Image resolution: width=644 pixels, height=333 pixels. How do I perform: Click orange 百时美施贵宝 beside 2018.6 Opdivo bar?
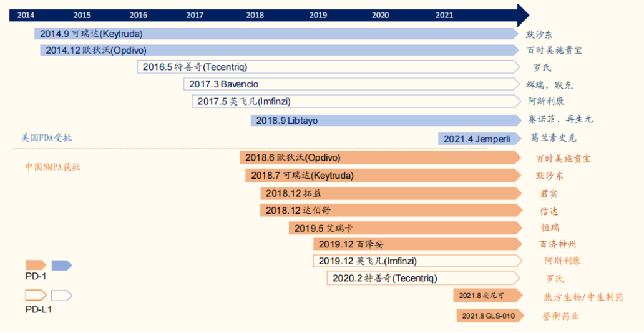(563, 159)
